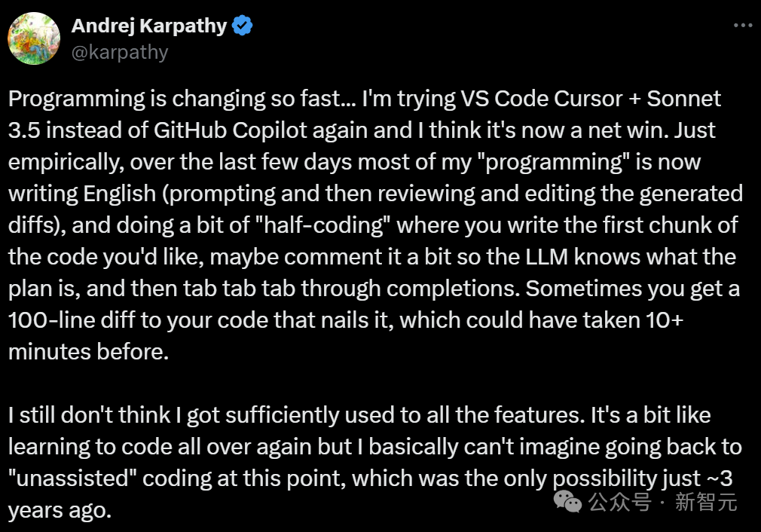Screen dimensions: 761x532
Task: Click the word "Sonnet" in the first line
Action: tap(683, 99)
